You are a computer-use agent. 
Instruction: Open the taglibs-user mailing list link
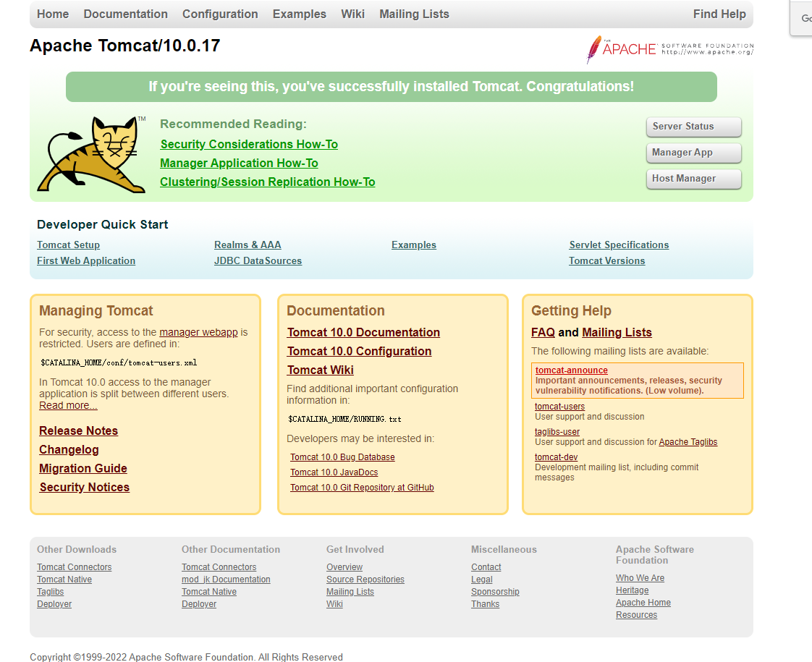point(557,432)
